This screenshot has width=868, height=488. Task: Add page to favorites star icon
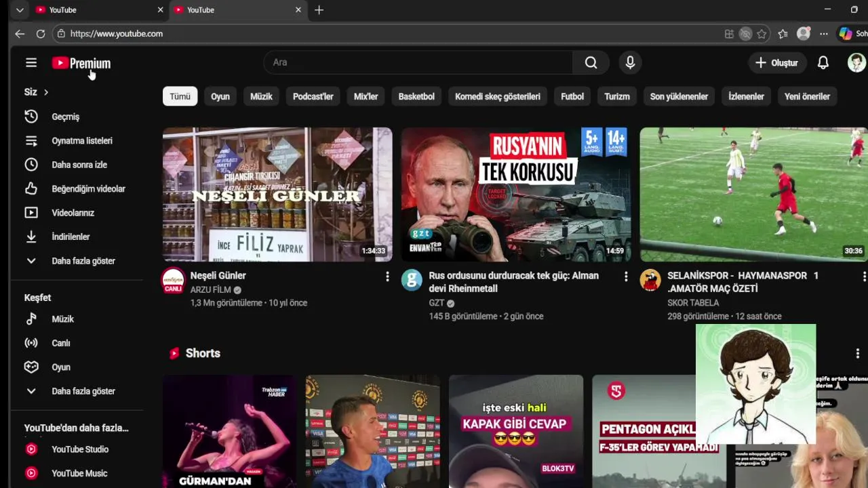(x=762, y=34)
